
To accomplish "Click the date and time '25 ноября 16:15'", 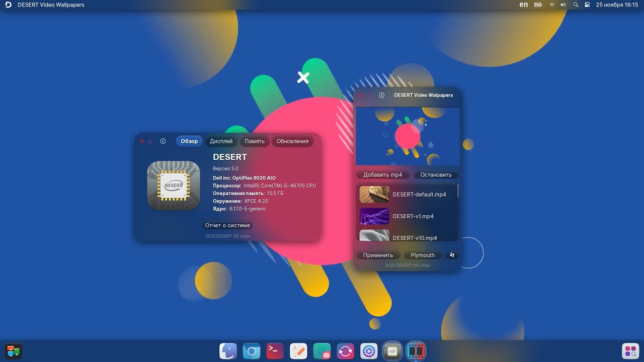I will [617, 5].
